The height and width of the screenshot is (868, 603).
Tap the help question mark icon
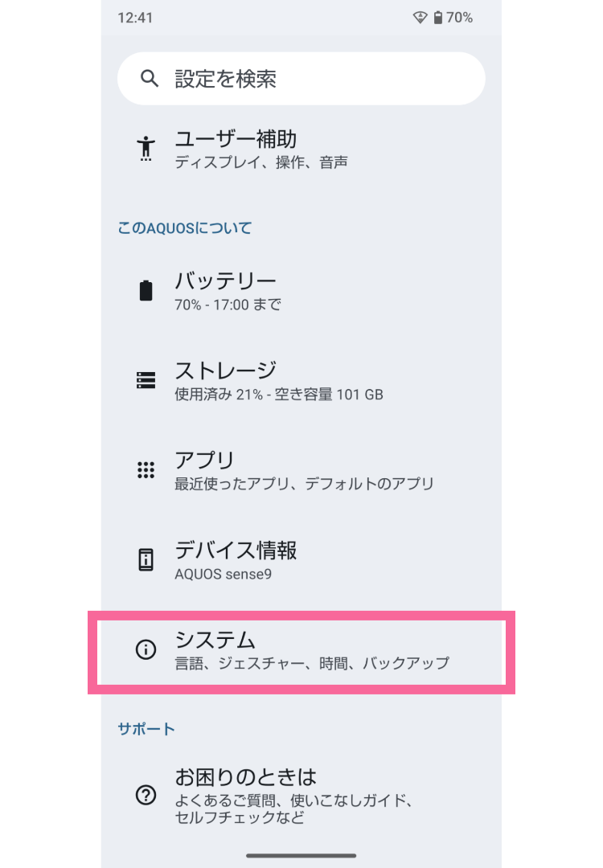coord(146,796)
